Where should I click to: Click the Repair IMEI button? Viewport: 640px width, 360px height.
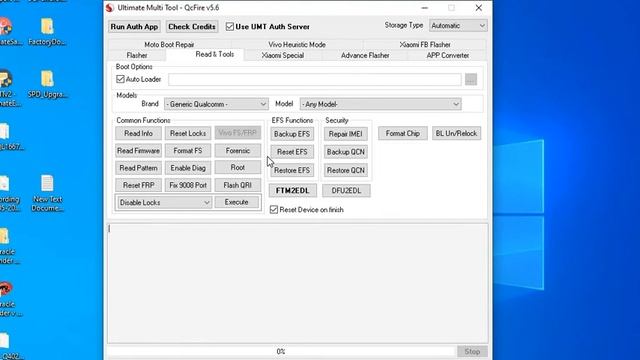[346, 134]
